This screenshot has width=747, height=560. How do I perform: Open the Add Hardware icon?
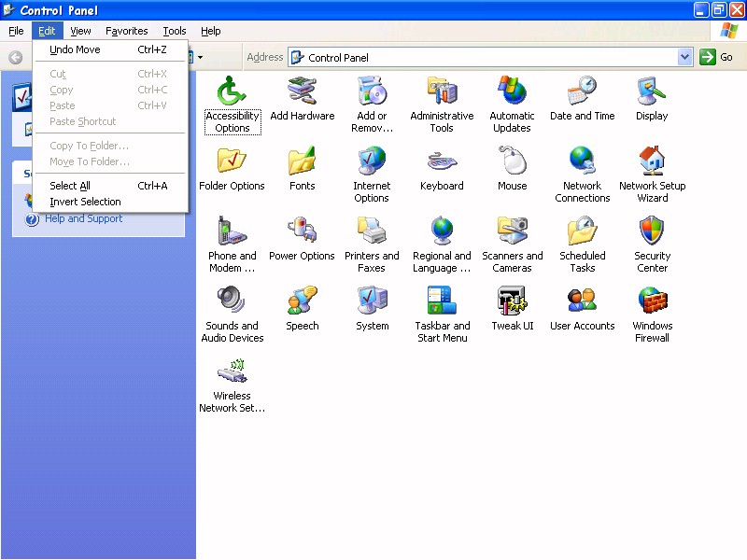pos(302,90)
